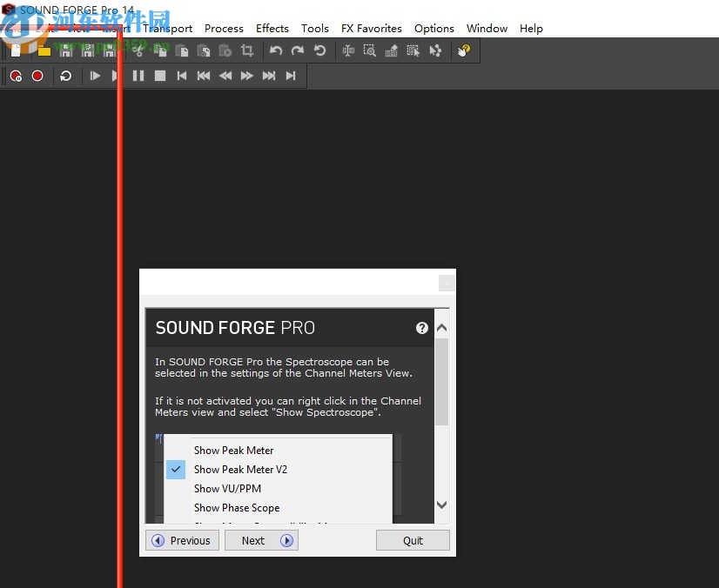The height and width of the screenshot is (588, 719).
Task: Pause playback in the transport bar
Action: (138, 76)
